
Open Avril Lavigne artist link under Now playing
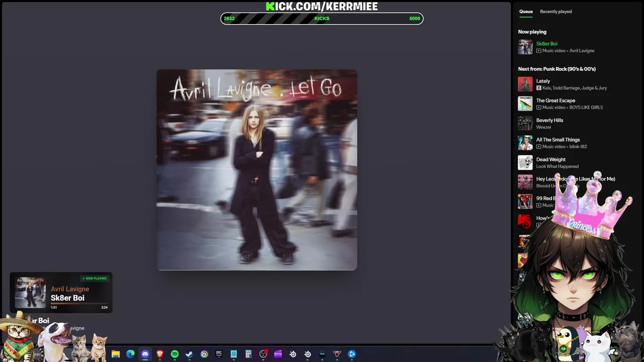[x=582, y=51]
